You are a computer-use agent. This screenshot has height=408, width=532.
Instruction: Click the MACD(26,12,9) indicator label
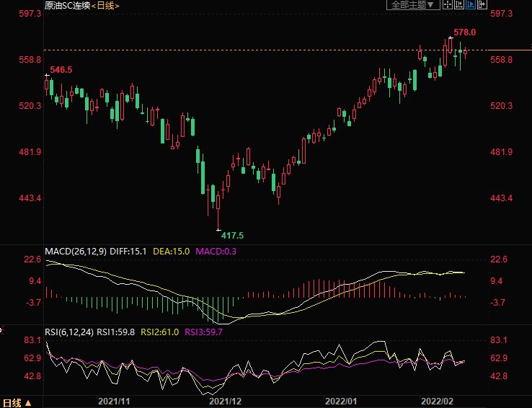point(75,251)
